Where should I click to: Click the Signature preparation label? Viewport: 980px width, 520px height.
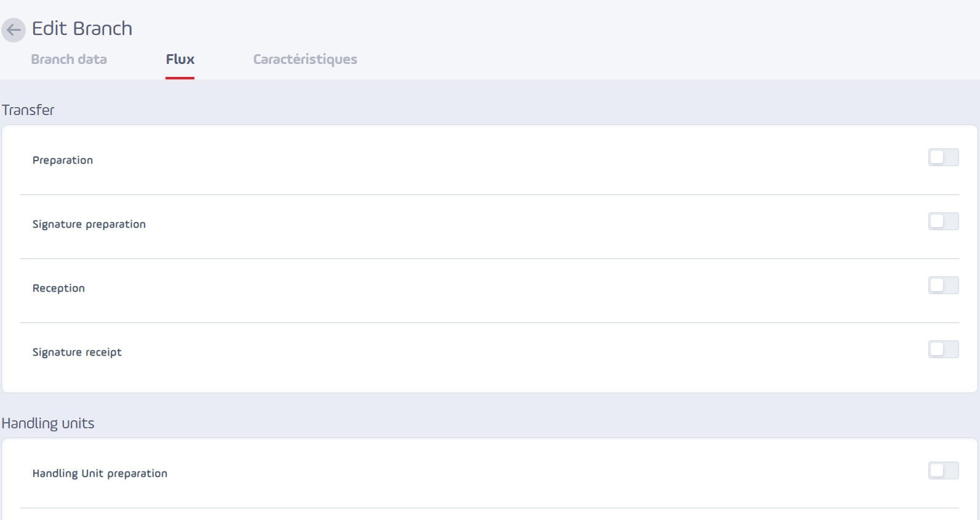(89, 224)
